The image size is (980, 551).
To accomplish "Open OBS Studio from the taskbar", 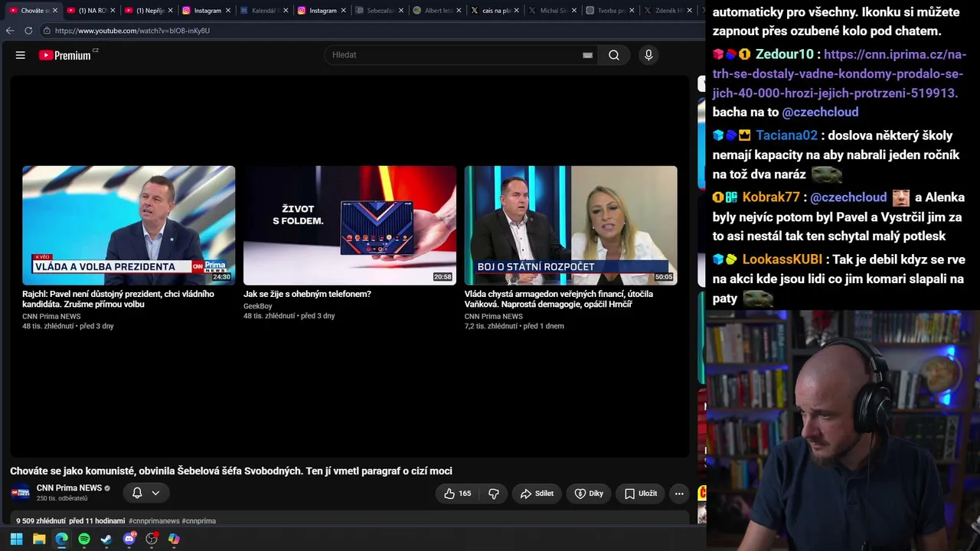I will coord(152,539).
